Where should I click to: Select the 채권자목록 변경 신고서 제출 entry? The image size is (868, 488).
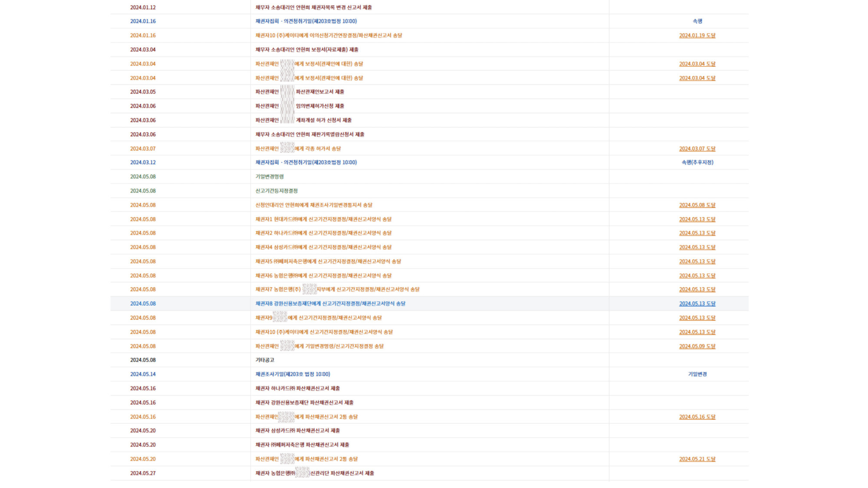click(313, 7)
